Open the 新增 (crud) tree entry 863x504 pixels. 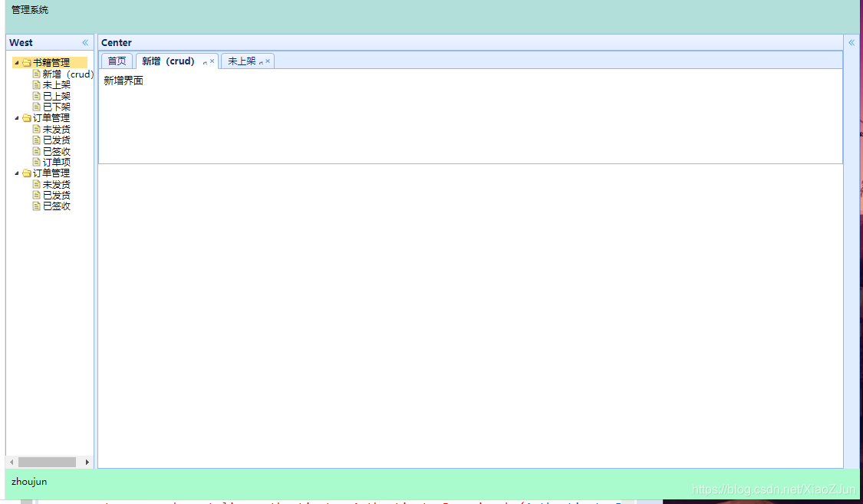point(68,74)
